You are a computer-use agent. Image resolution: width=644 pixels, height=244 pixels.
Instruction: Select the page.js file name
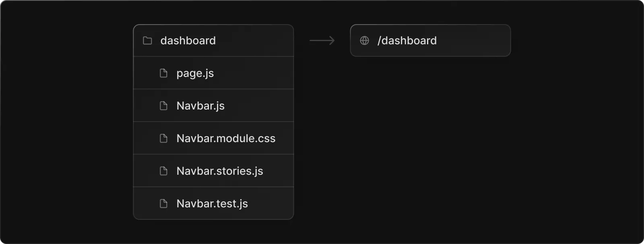coord(195,73)
